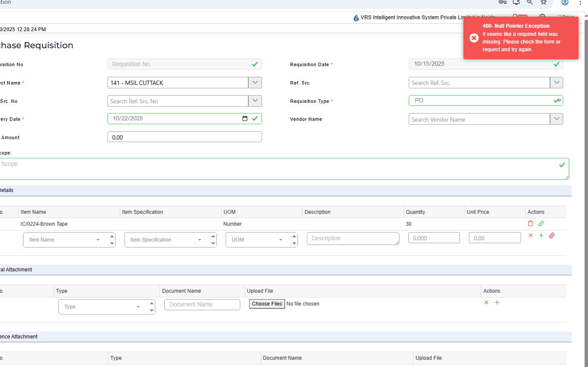The height and width of the screenshot is (367, 588).
Task: Click green plus to add item row
Action: (541, 236)
